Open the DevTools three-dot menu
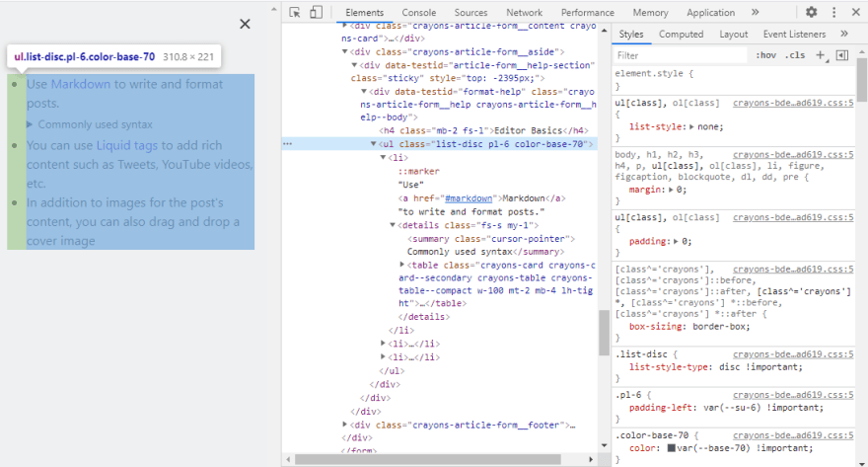This screenshot has width=868, height=467. (x=833, y=12)
